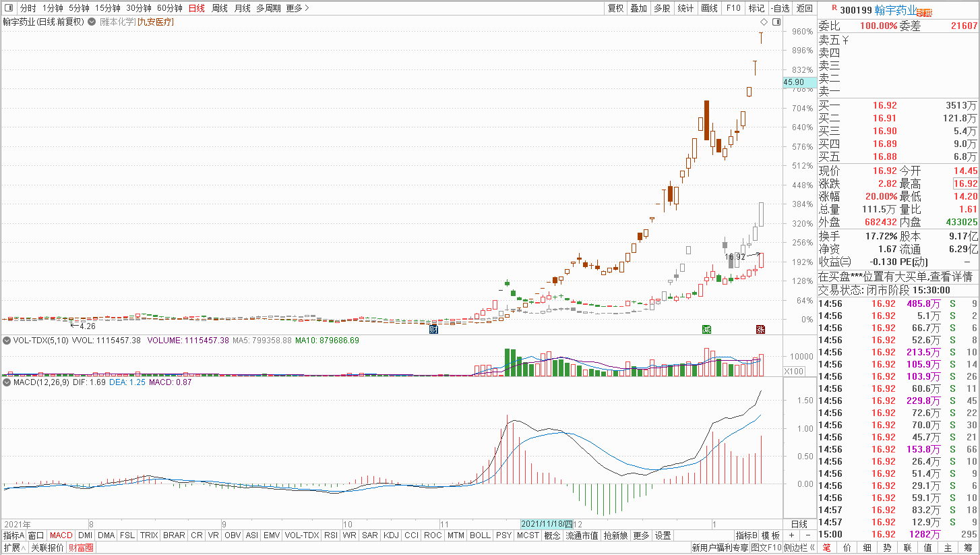Open the 指标A indicator menu
Viewport: 980px width, 555px height.
pos(13,535)
